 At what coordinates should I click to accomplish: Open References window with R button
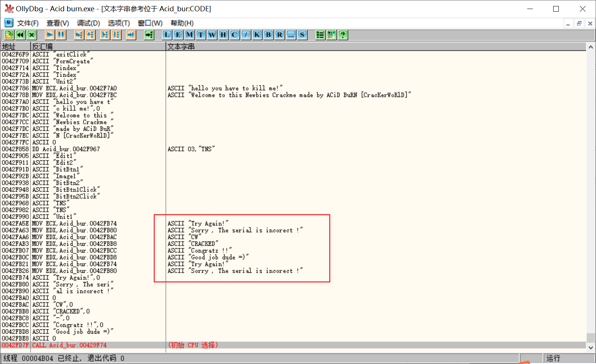(280, 35)
